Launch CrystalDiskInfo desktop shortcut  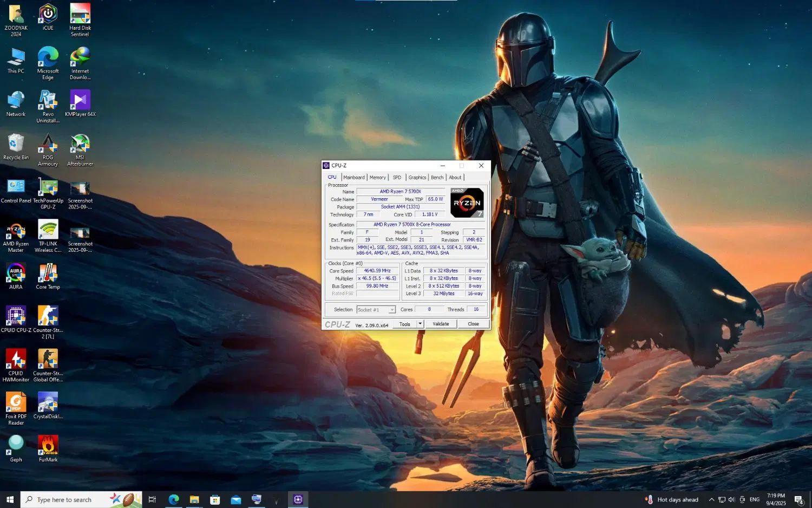point(48,407)
